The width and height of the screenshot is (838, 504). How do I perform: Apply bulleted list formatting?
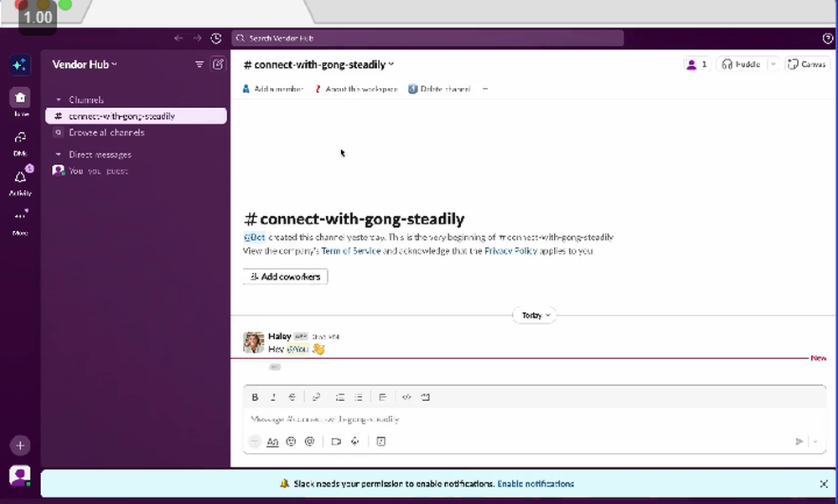tap(359, 397)
